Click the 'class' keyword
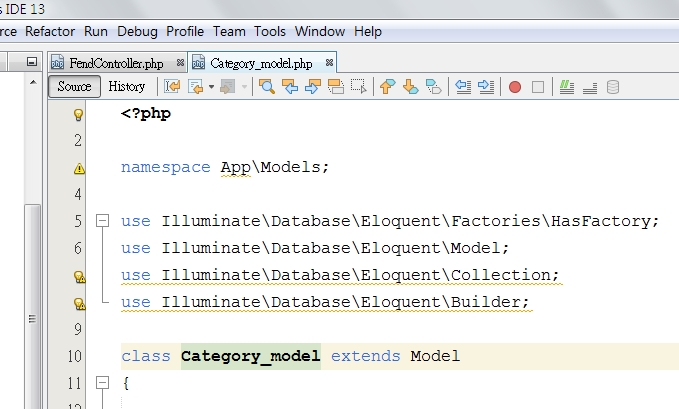Image resolution: width=679 pixels, height=409 pixels. (x=146, y=356)
